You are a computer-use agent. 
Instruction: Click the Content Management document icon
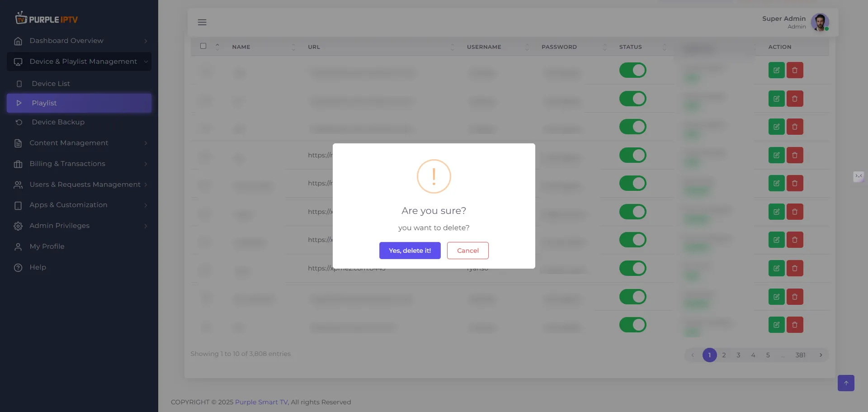(x=18, y=143)
